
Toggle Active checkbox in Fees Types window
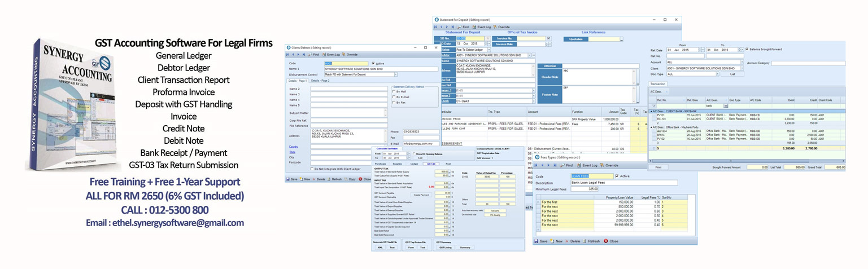(617, 176)
